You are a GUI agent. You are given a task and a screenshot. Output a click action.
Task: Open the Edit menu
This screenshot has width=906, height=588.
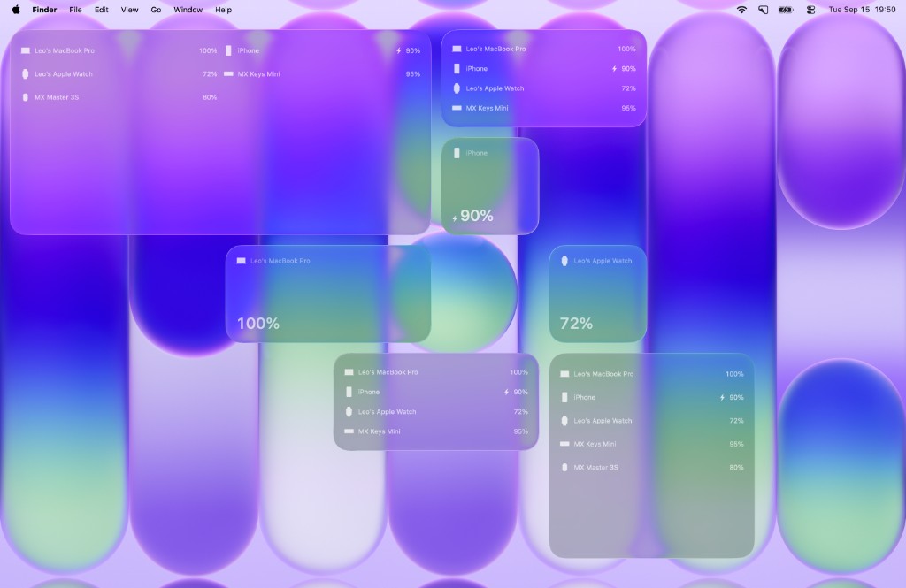click(x=102, y=9)
